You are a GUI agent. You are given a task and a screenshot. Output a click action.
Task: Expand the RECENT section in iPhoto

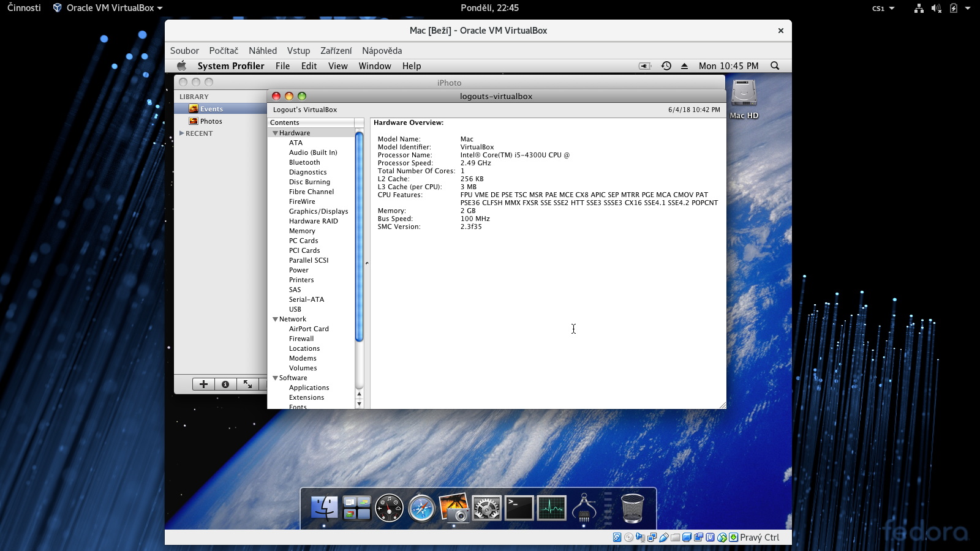click(181, 133)
